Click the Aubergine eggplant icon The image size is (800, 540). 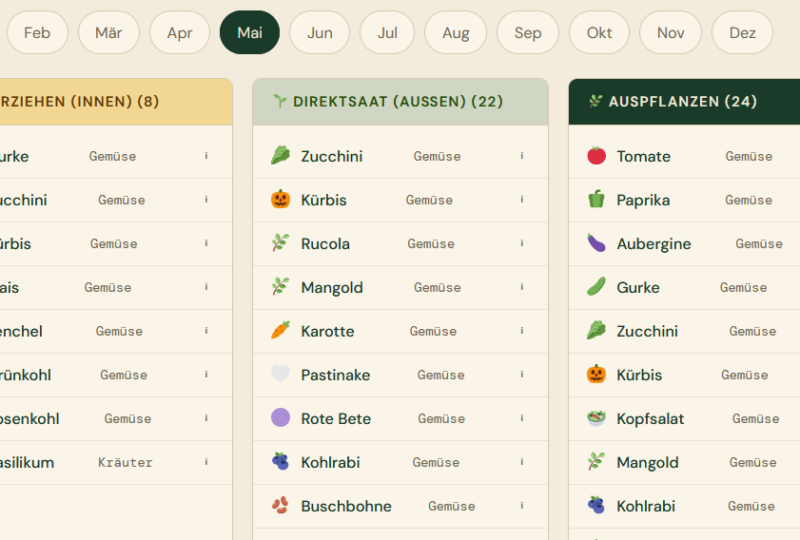point(596,243)
